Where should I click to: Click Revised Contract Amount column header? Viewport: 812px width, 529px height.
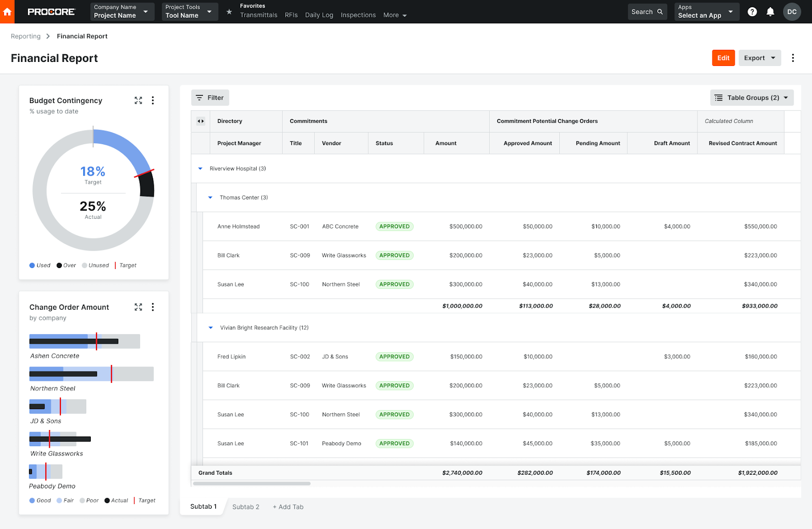coord(741,143)
